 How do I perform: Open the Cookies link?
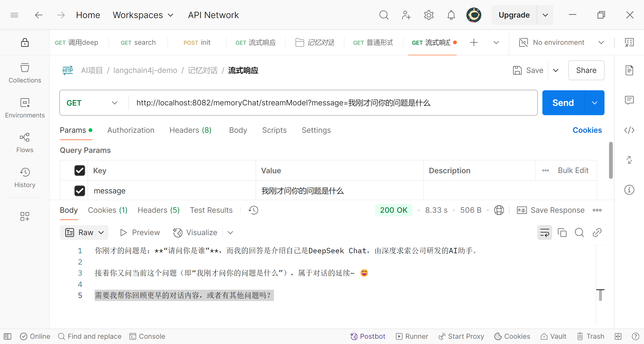(x=587, y=130)
